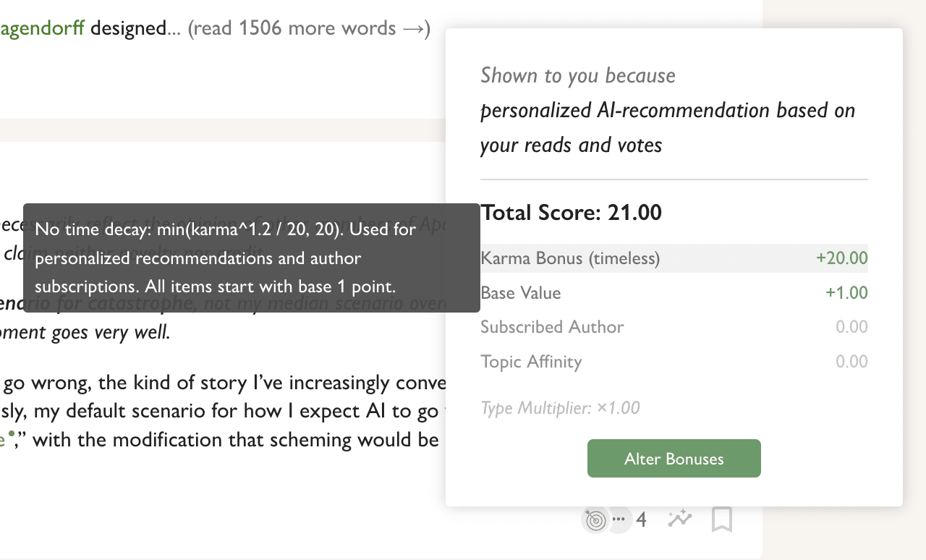
Task: Click the Base Value row label
Action: (x=520, y=293)
